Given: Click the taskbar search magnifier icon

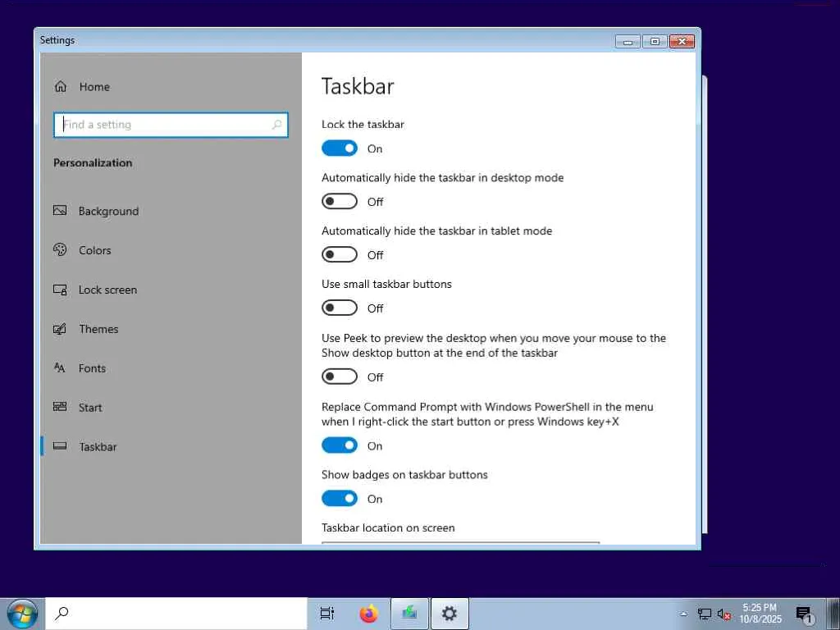Looking at the screenshot, I should click(62, 613).
